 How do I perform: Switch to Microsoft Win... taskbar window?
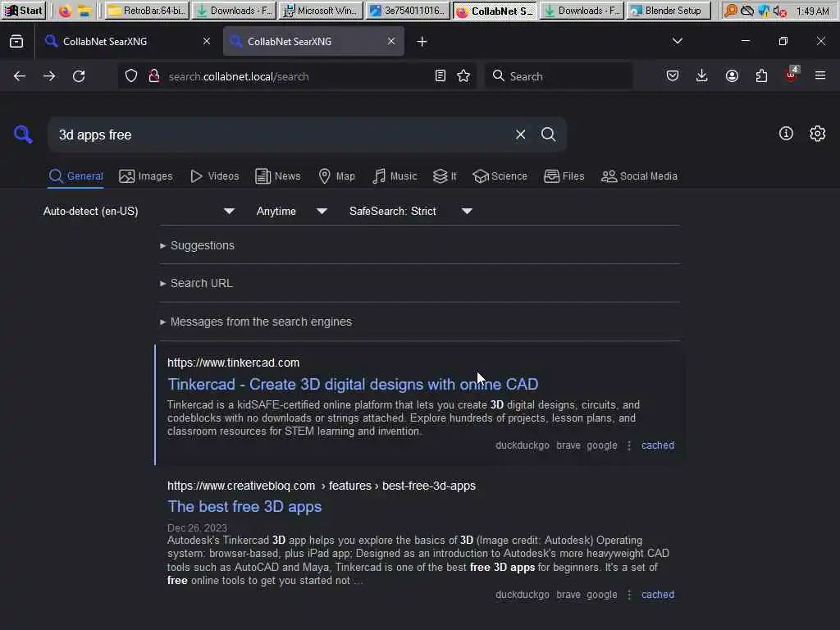pos(321,10)
